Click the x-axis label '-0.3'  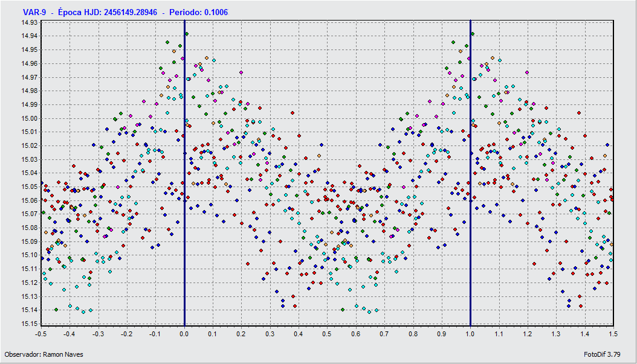(98, 334)
